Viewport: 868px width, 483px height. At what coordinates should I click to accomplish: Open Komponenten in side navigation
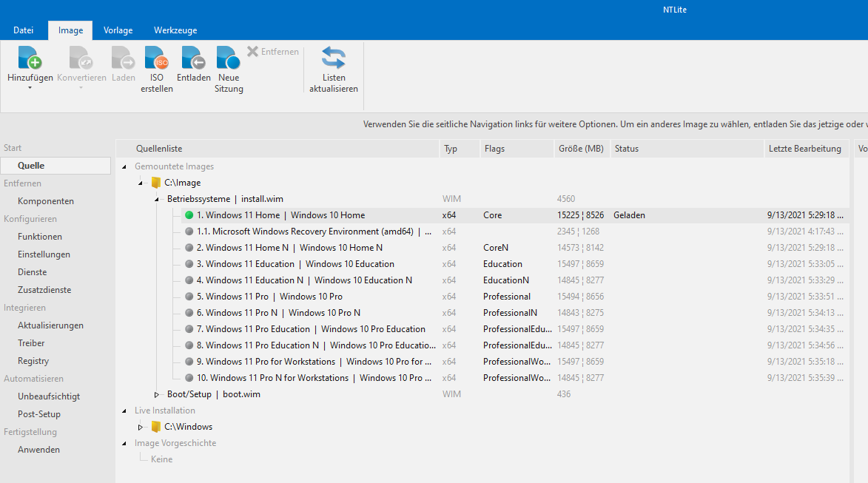point(45,201)
